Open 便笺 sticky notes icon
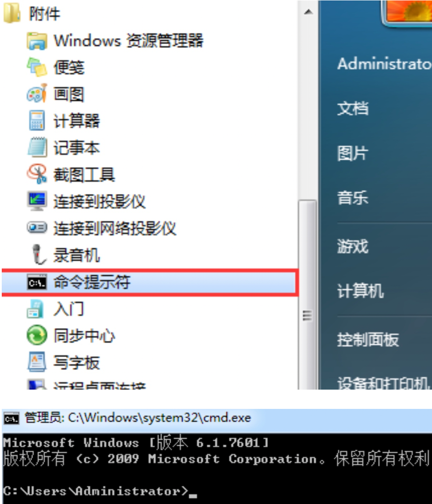 click(37, 67)
